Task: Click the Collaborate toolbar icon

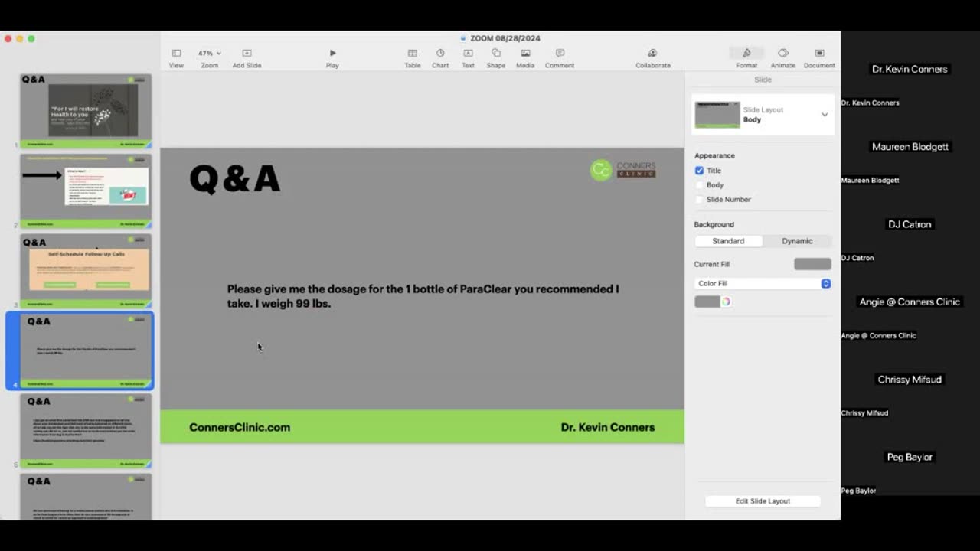Action: [x=652, y=58]
